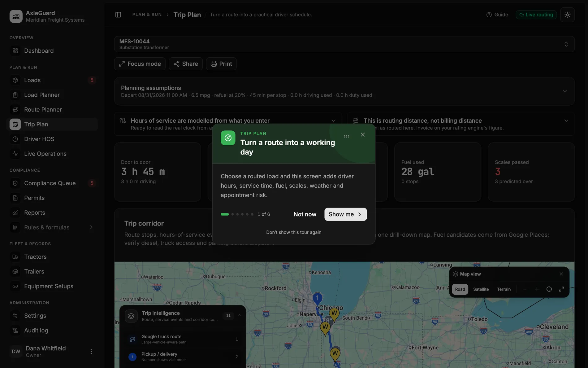The width and height of the screenshot is (588, 368).
Task: Collapse the Trip intelligence panel
Action: [239, 316]
